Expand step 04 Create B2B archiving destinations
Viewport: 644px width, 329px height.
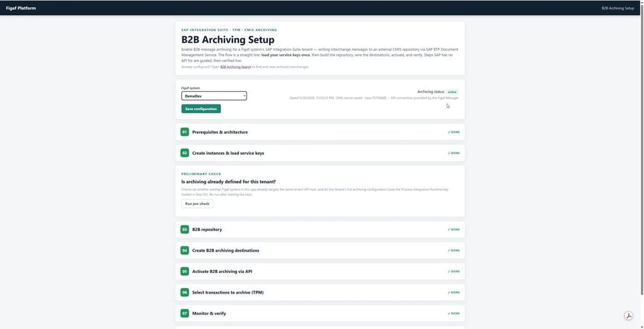320,250
